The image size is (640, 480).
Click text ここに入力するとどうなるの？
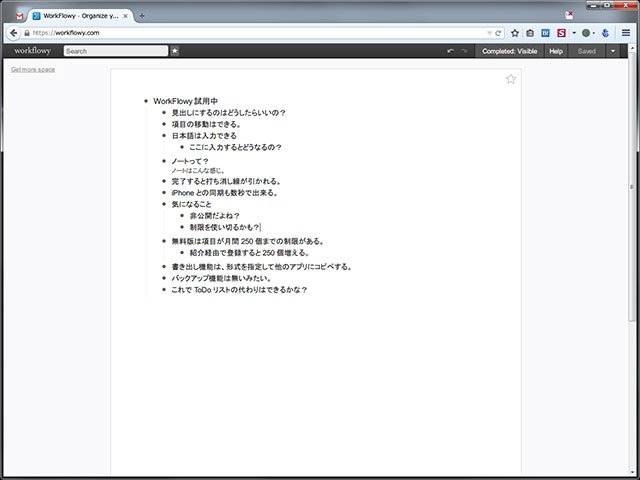pos(236,147)
